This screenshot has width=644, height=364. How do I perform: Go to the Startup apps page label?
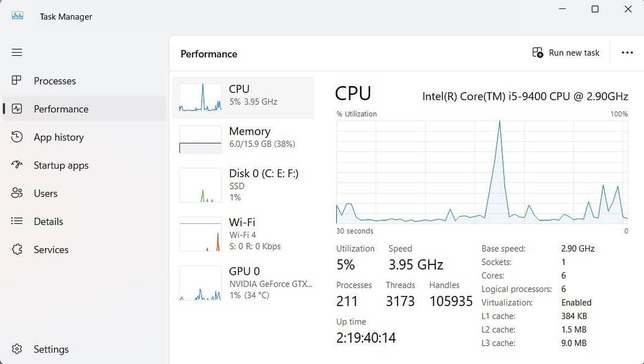(x=61, y=165)
